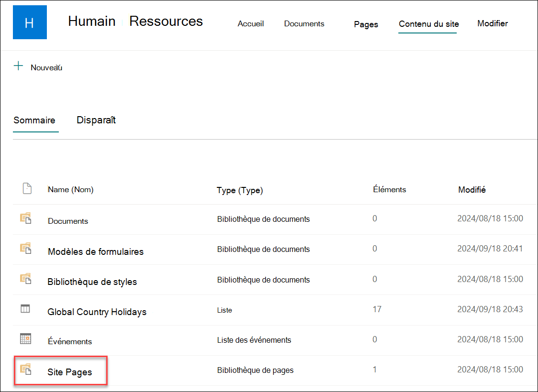
Task: Click items count '0' in Modèles de formulaires row
Action: coord(374,248)
